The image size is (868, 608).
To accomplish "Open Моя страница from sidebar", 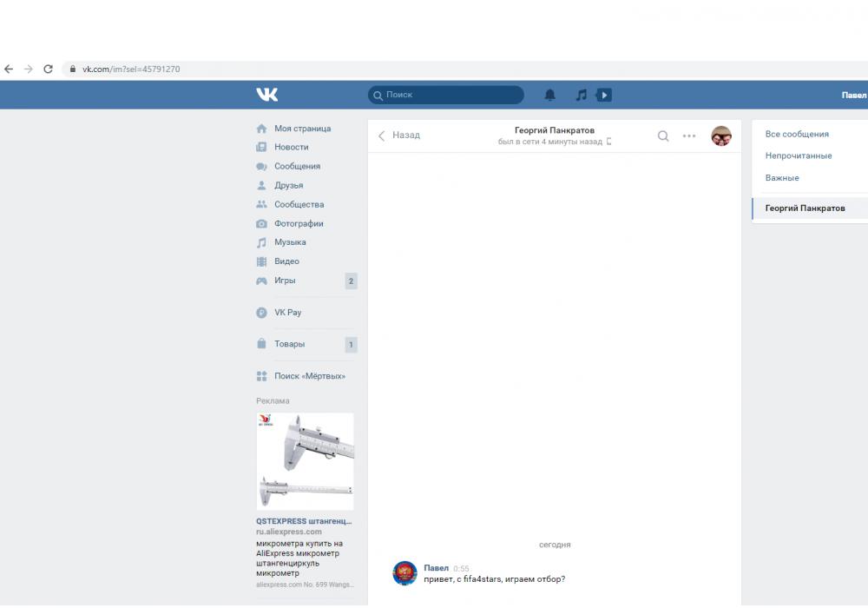I will [x=302, y=129].
